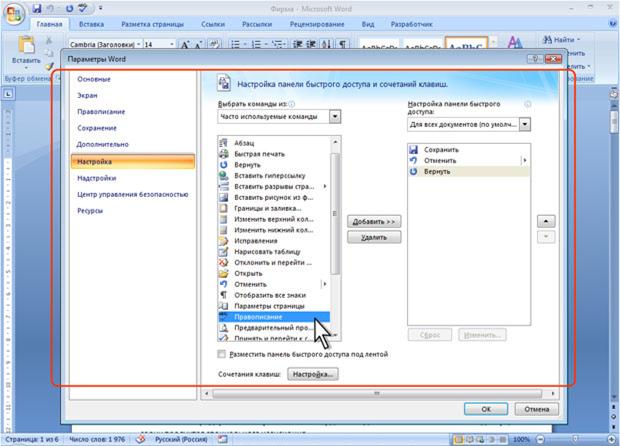This screenshot has width=620, height=446.
Task: Click Отменить icon in the right list
Action: [414, 161]
